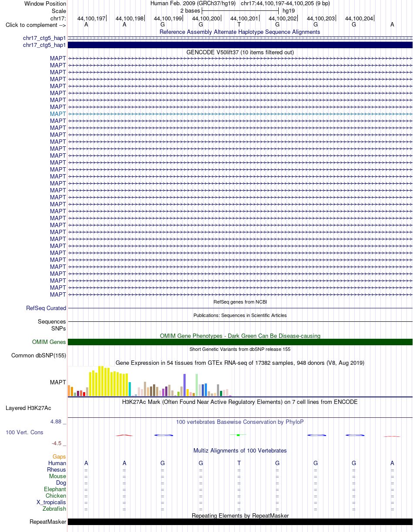Click the tall slate-blue GTEx expression bar
The height and width of the screenshot is (532, 413).
[185, 385]
